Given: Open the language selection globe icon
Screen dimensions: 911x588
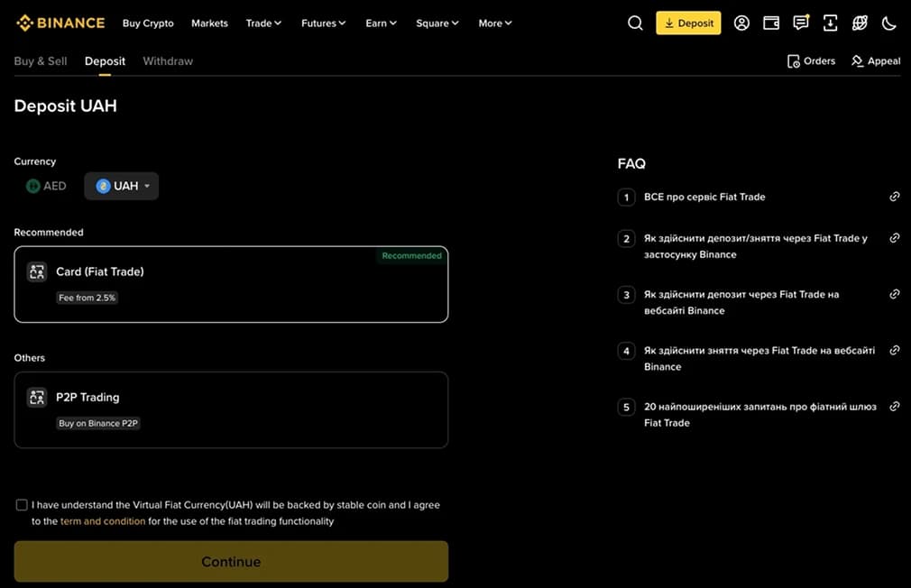Looking at the screenshot, I should (x=860, y=23).
